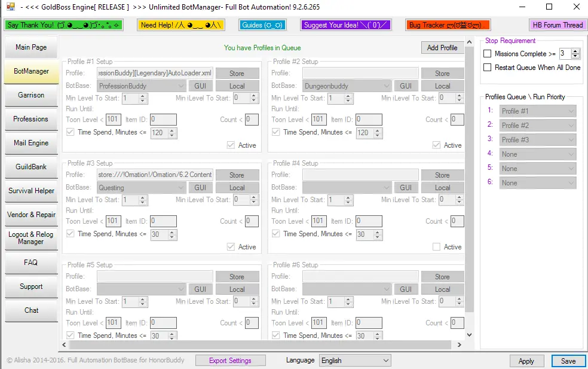Click the vertical scrollbar up arrow

(469, 42)
